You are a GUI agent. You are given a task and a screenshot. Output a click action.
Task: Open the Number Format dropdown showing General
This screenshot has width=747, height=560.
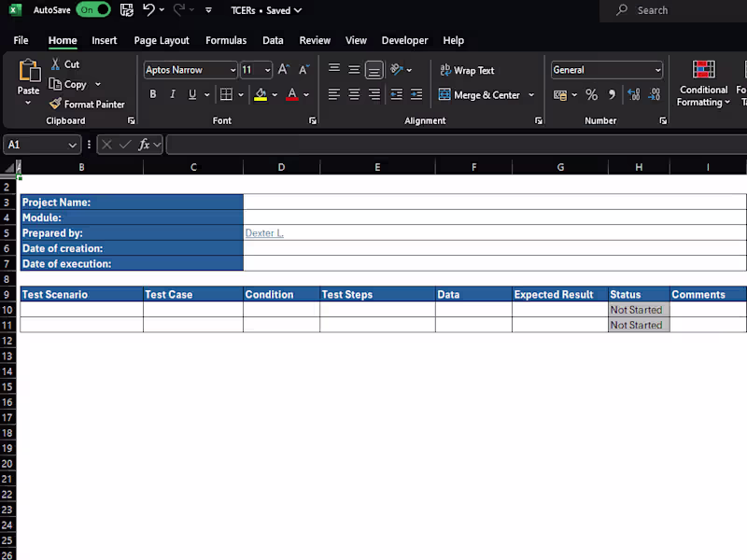605,70
